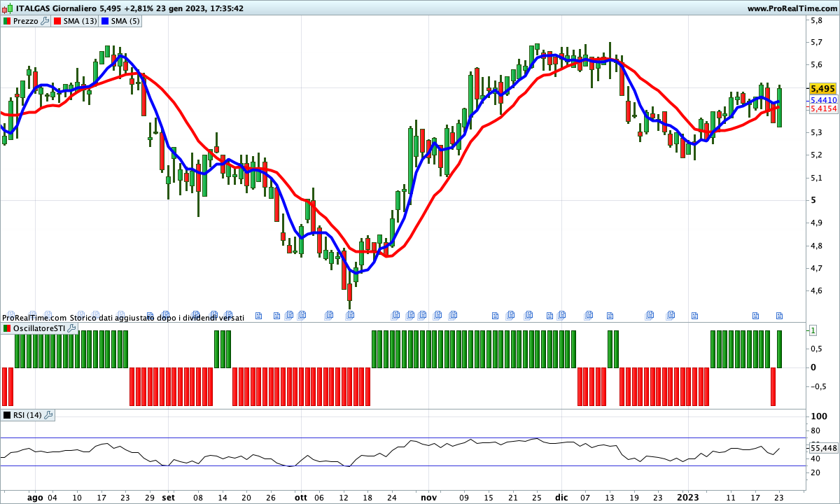Click the news document marker under the 23 gen candle
This screenshot has width=840, height=504.
(779, 316)
